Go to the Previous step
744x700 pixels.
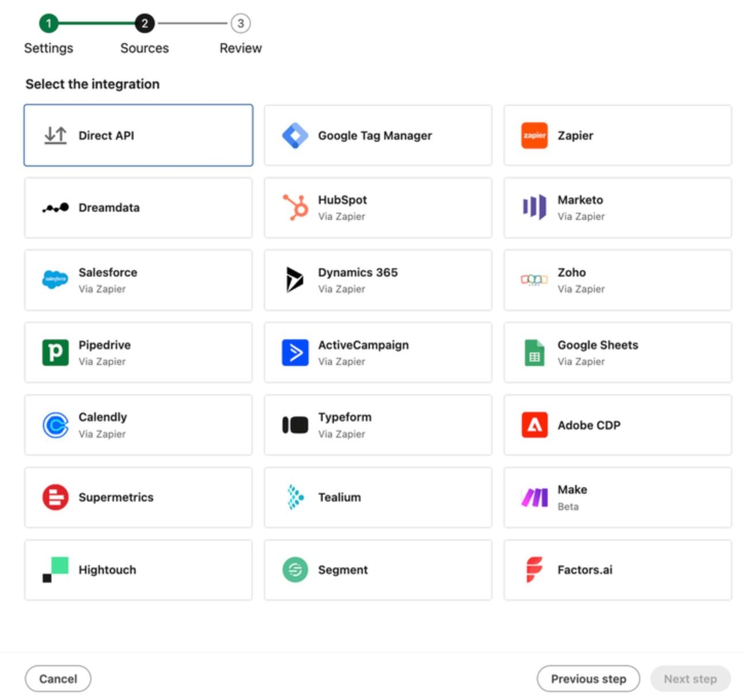click(589, 679)
